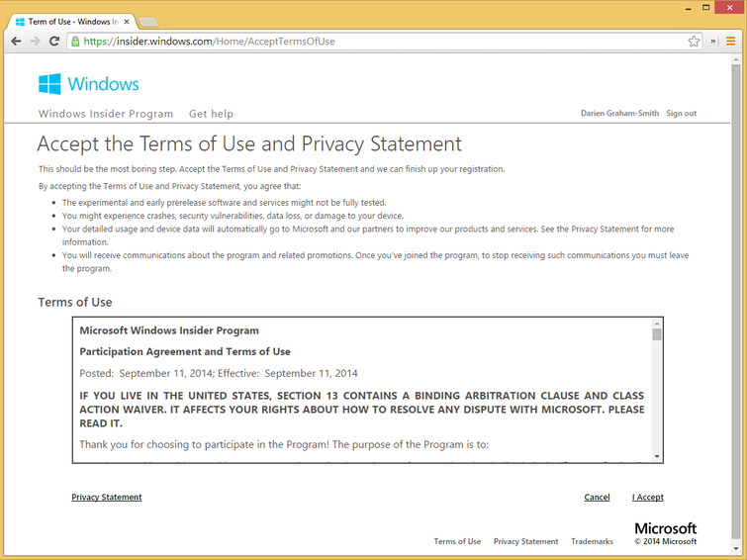Close the Term of Use tab
This screenshot has width=747, height=560.
pyautogui.click(x=127, y=22)
